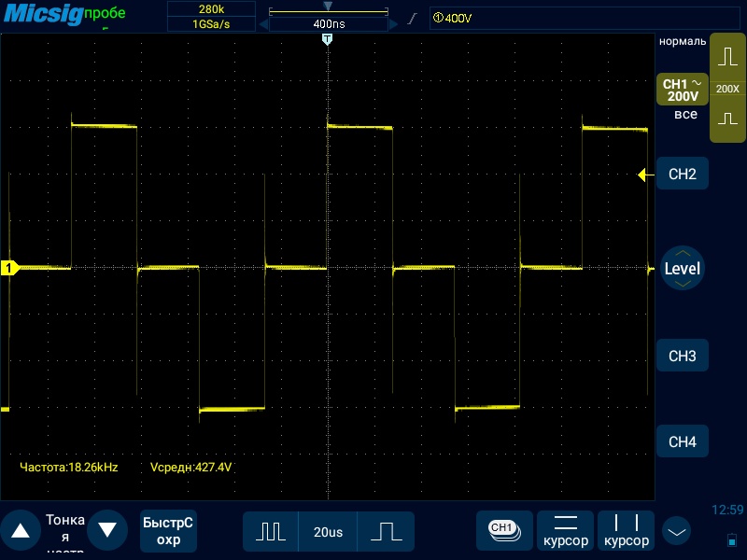747x560 pixels.
Task: Select the Частота:18.26kHz measurement
Action: coord(69,468)
